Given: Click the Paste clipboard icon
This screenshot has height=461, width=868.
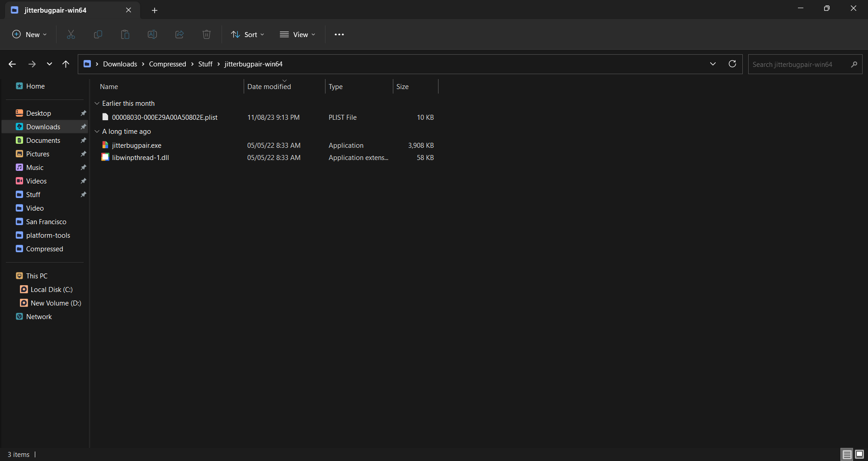Looking at the screenshot, I should pyautogui.click(x=125, y=34).
